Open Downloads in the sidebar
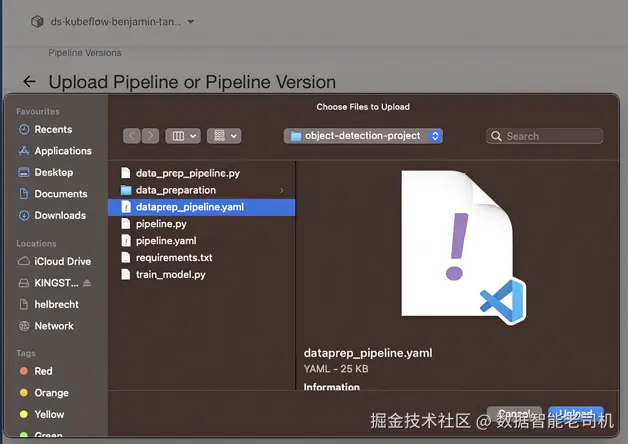628x444 pixels. 52,215
